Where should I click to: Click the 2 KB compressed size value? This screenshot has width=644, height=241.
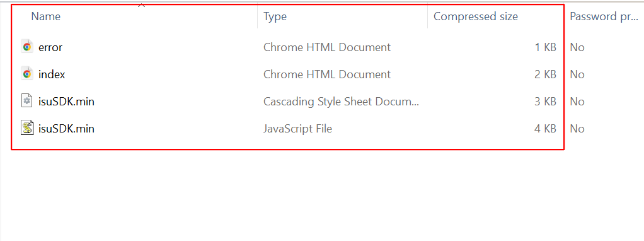click(546, 74)
